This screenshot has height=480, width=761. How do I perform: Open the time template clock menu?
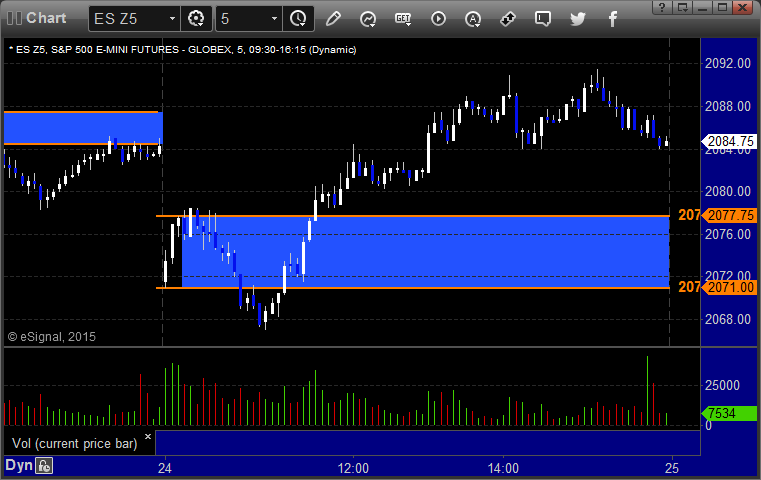pyautogui.click(x=298, y=19)
